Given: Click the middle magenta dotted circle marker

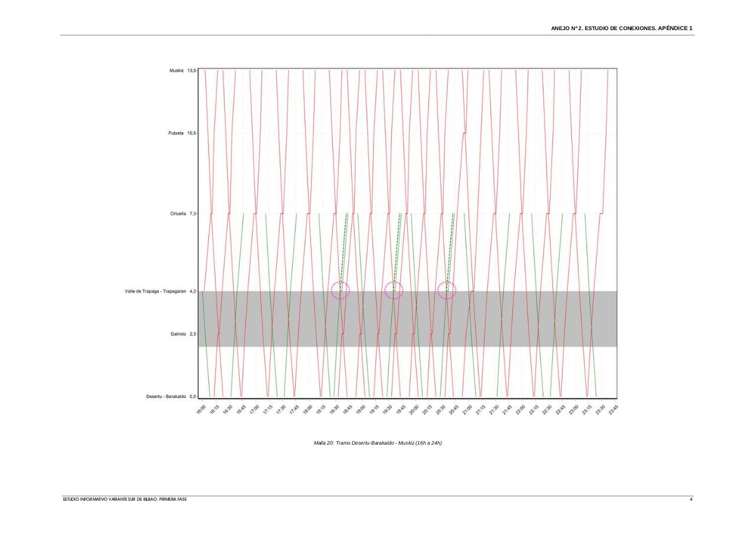Looking at the screenshot, I should point(394,290).
